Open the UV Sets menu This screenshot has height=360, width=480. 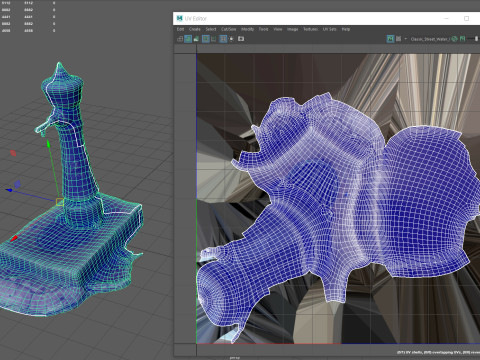pos(329,29)
